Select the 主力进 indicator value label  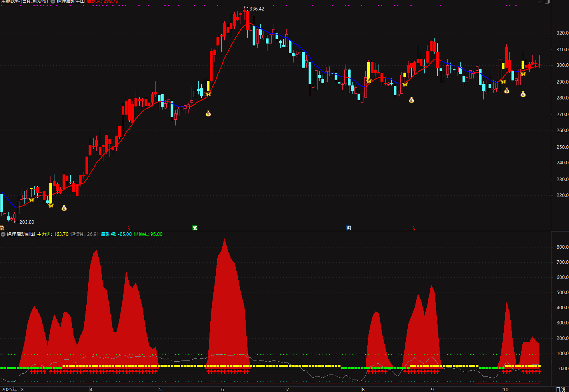[52, 234]
